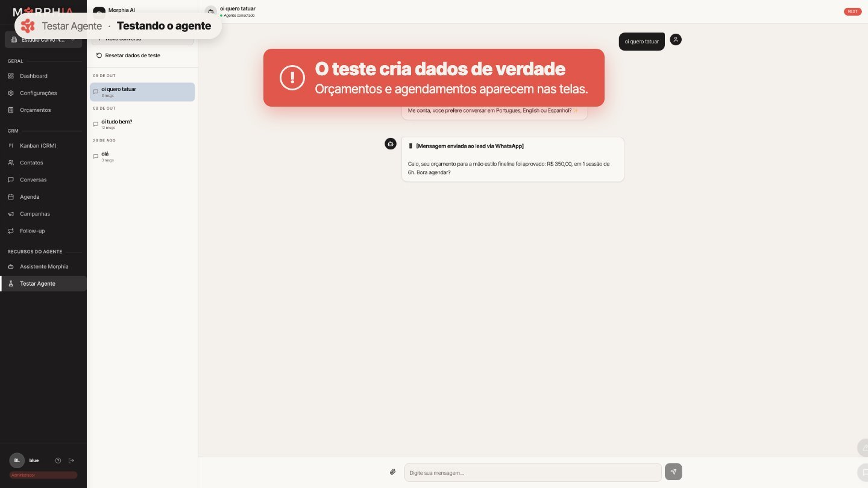The width and height of the screenshot is (868, 488).
Task: Click the dark 'oi quero tatuar' chat bubble
Action: (641, 42)
